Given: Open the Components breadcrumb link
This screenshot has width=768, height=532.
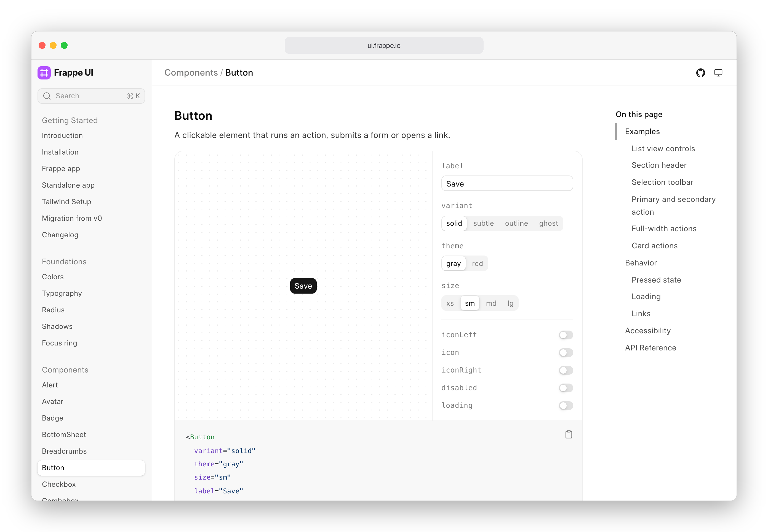Looking at the screenshot, I should click(x=191, y=73).
